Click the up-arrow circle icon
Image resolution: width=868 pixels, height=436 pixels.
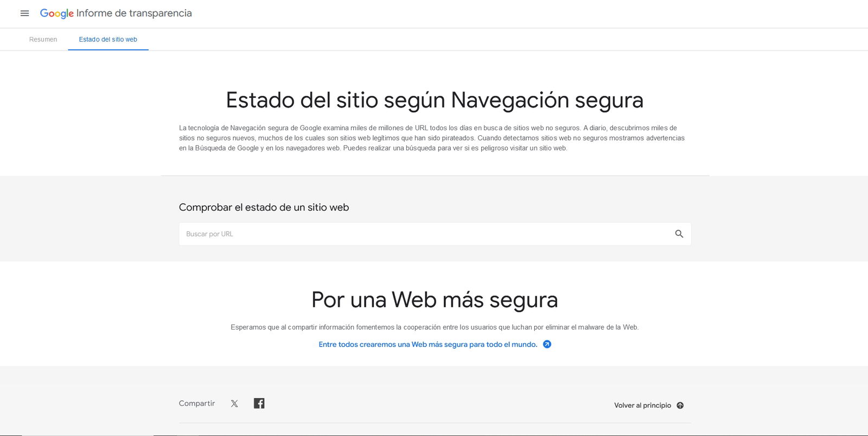[x=680, y=406]
